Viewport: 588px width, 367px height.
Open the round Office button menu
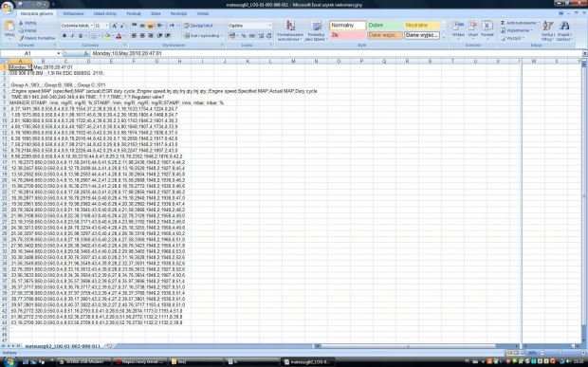coord(8,8)
